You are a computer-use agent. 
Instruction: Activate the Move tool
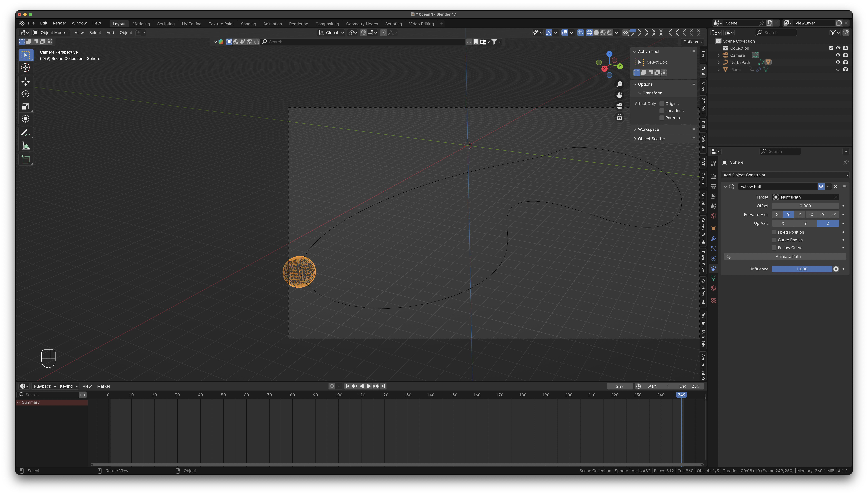point(25,81)
